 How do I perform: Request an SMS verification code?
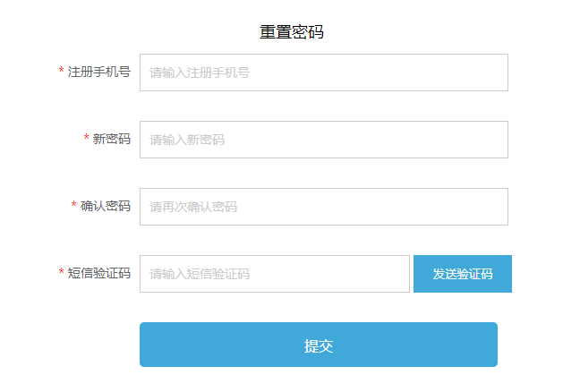[463, 274]
